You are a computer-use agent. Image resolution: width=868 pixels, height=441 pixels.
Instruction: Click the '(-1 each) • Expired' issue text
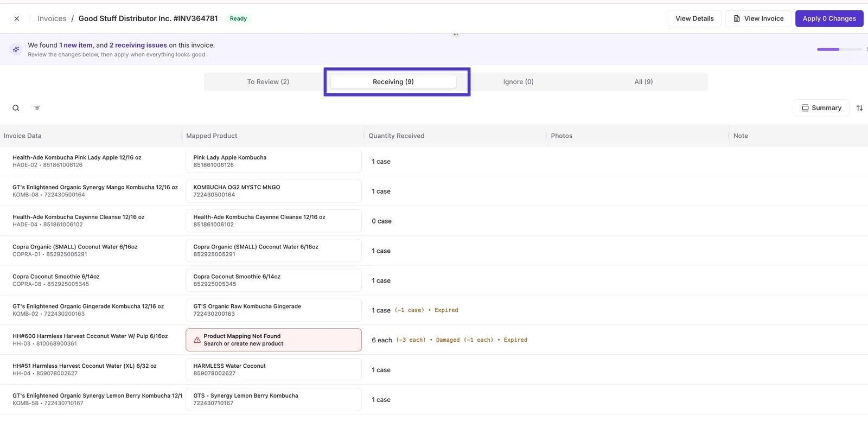click(x=495, y=340)
